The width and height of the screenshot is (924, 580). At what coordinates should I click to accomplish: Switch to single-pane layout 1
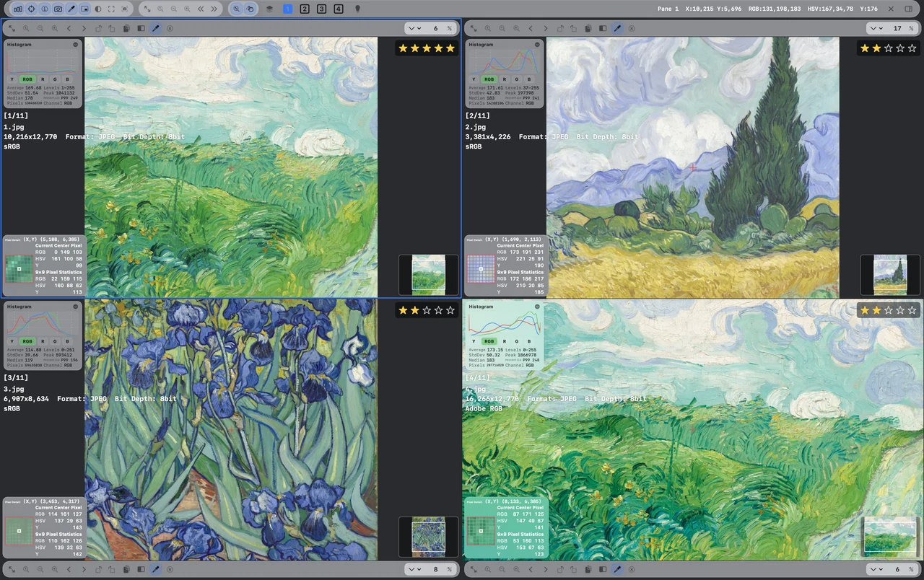tap(287, 9)
